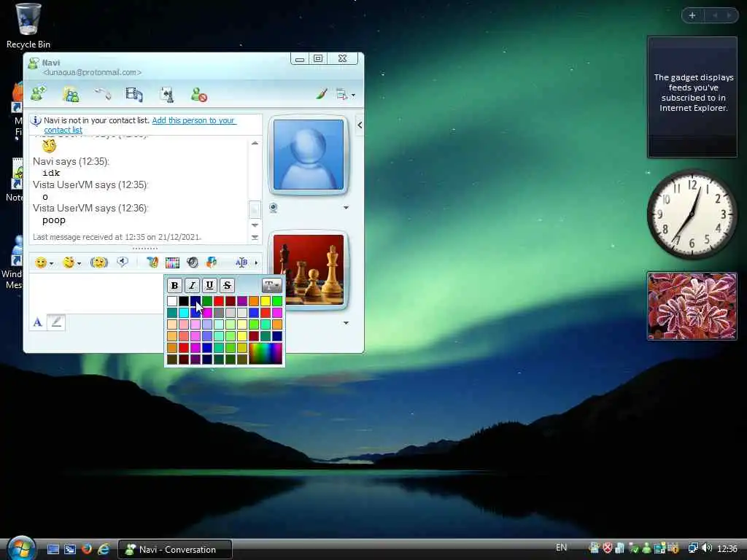
Task: Jump to bottom of conversation history
Action: click(255, 237)
